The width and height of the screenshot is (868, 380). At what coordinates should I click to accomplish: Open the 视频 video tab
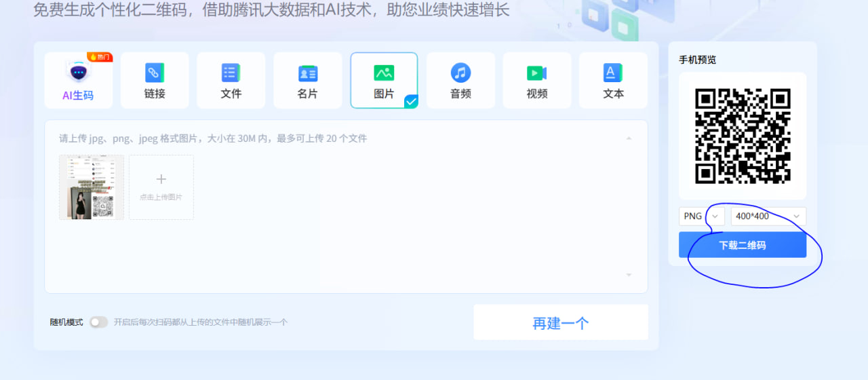(x=537, y=80)
